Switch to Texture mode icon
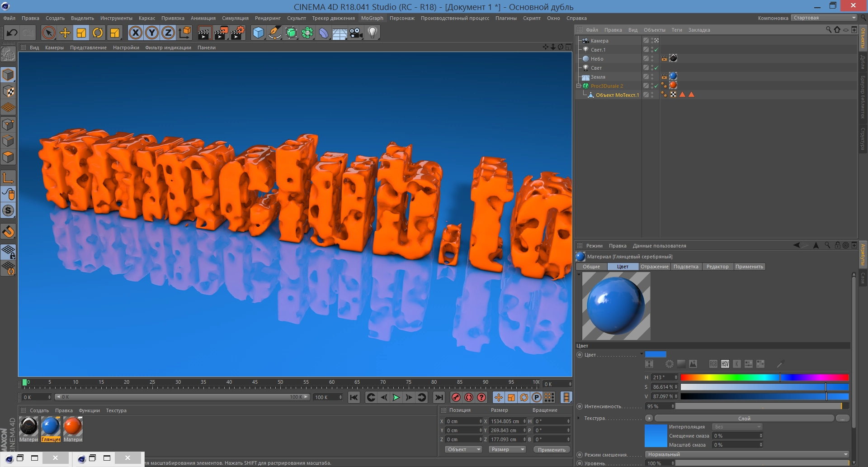 [x=9, y=91]
